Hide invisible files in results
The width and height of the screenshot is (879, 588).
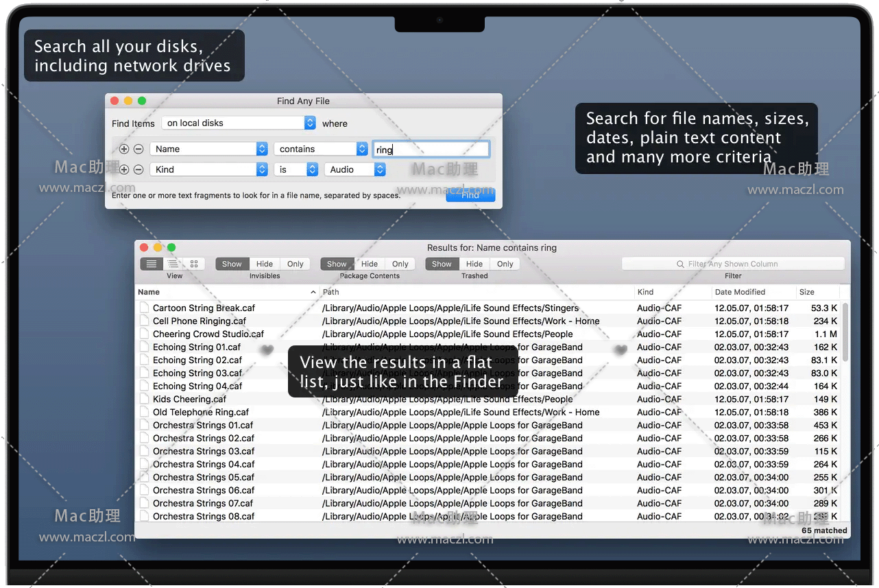tap(265, 264)
